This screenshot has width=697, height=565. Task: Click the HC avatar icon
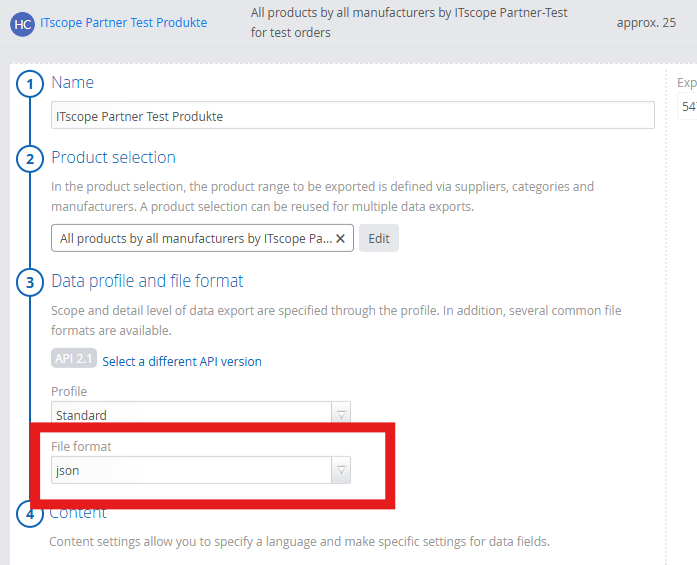click(22, 24)
